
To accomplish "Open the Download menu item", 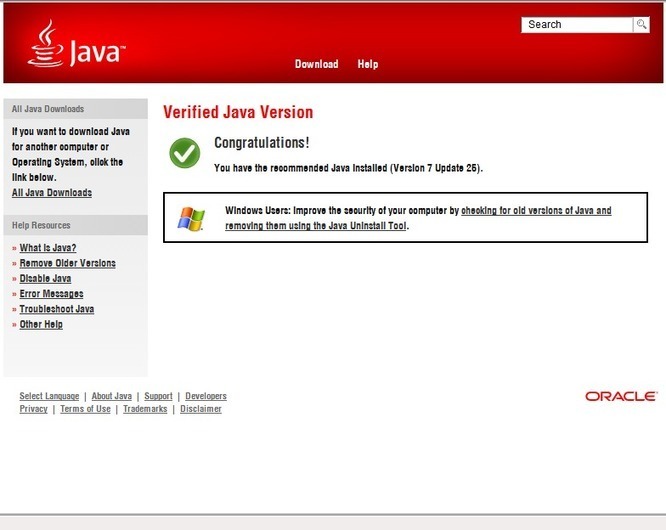I will point(316,64).
